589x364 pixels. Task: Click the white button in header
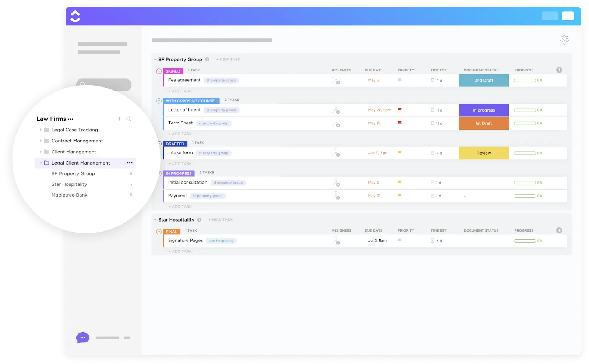point(568,16)
